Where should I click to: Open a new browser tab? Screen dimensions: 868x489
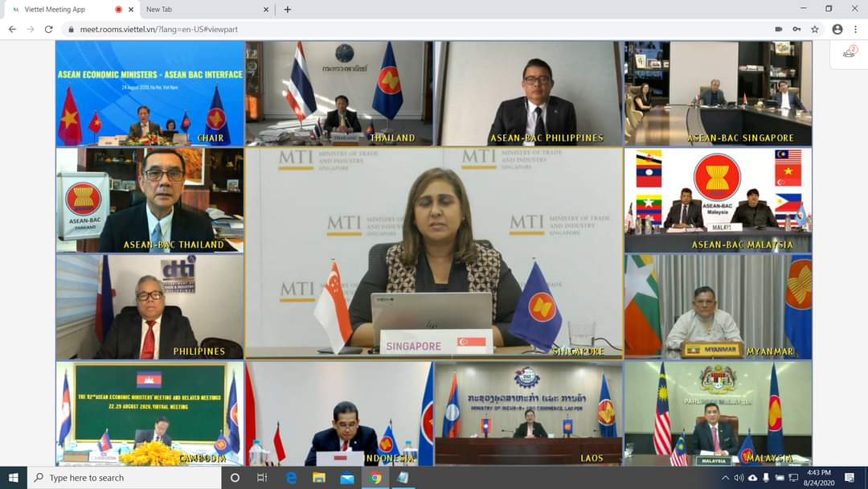[x=288, y=10]
